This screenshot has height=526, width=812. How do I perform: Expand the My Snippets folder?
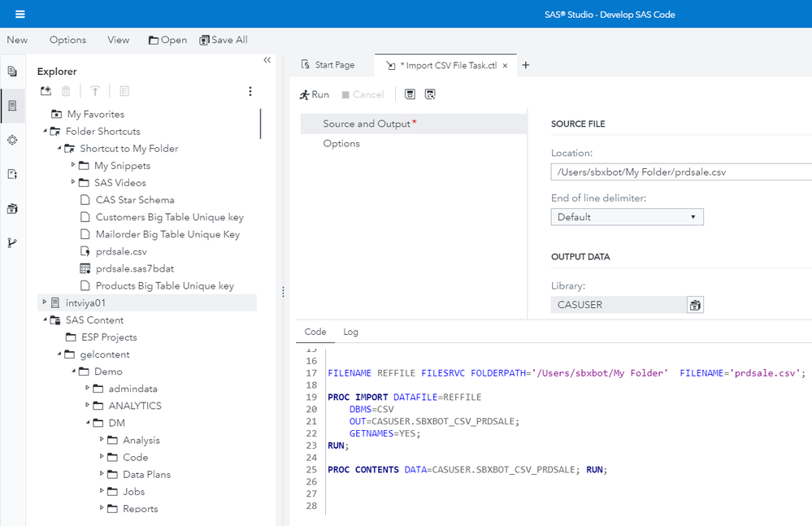click(73, 165)
